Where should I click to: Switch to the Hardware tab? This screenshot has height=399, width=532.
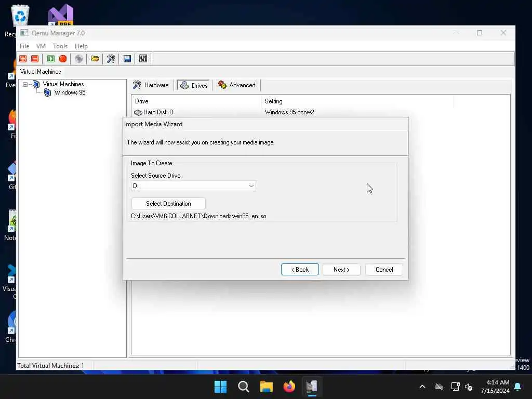pyautogui.click(x=151, y=85)
